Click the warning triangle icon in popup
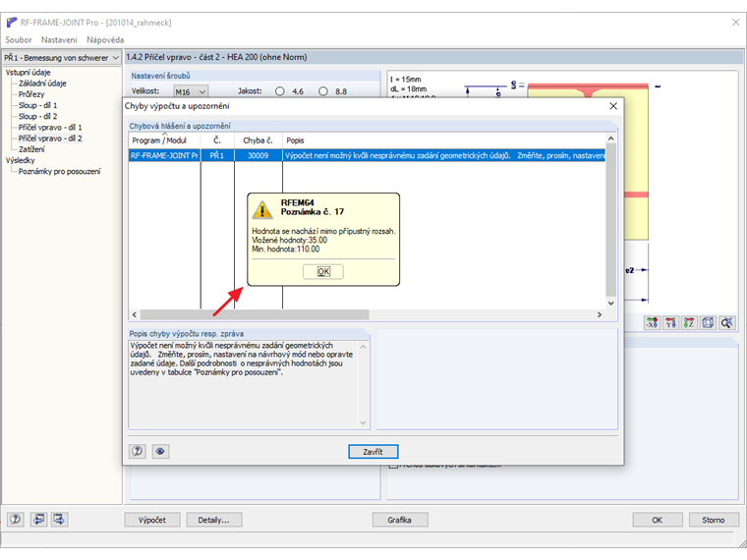The width and height of the screenshot is (747, 560). 262,209
